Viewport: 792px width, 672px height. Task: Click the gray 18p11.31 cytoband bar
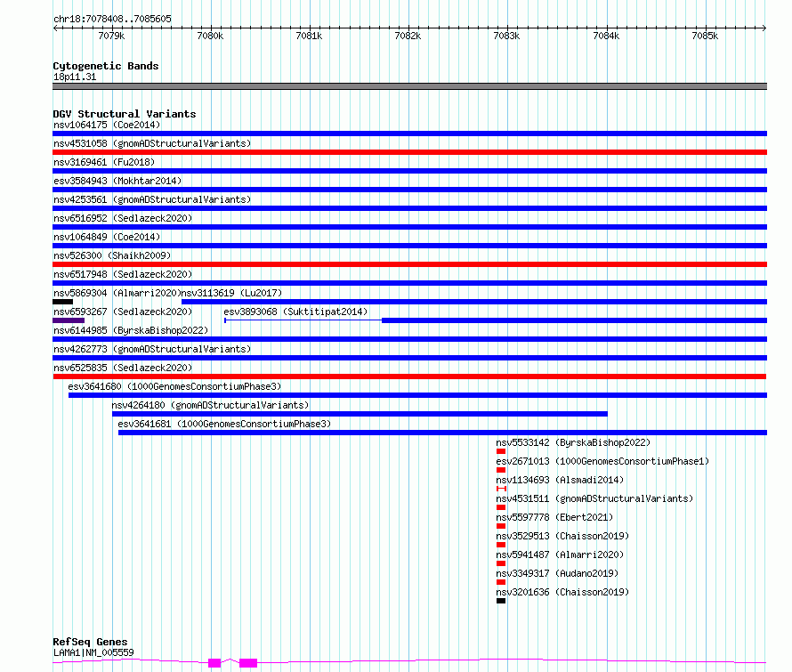click(x=409, y=86)
